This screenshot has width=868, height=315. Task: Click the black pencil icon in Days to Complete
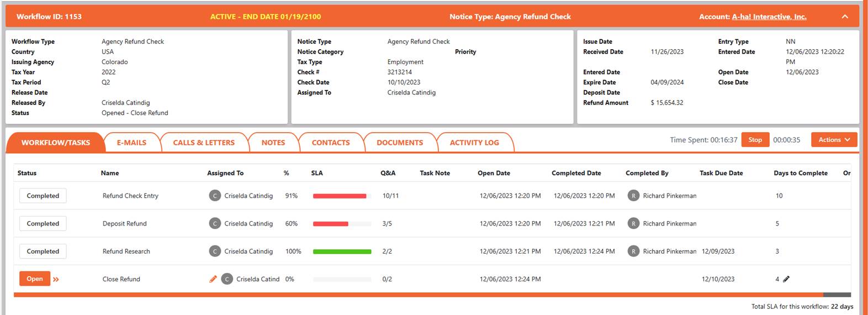click(x=786, y=279)
